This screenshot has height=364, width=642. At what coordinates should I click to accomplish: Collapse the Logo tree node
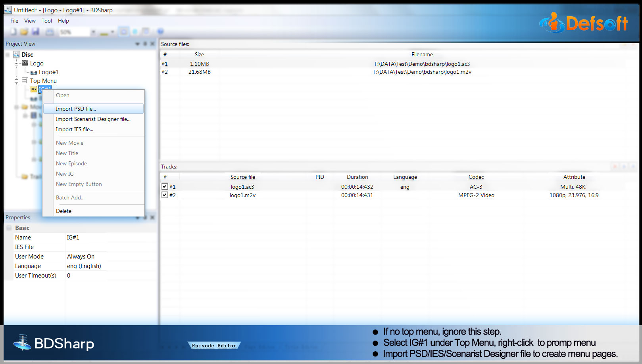click(x=16, y=63)
